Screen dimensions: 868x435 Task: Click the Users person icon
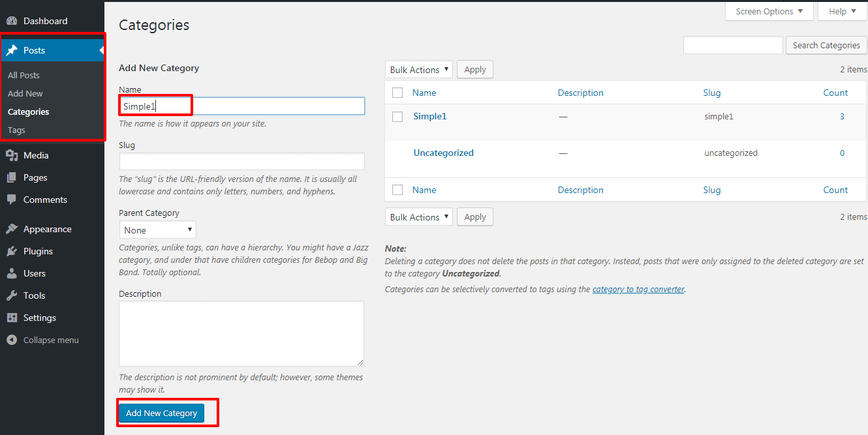(x=12, y=273)
